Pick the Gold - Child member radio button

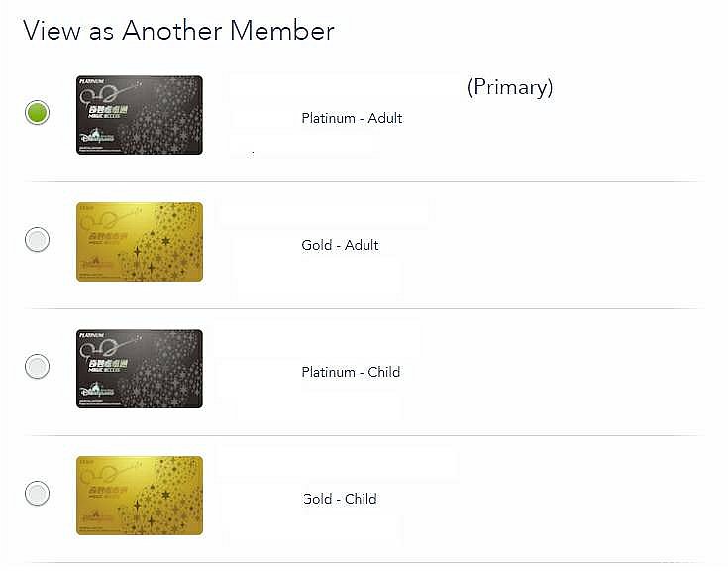tap(38, 493)
